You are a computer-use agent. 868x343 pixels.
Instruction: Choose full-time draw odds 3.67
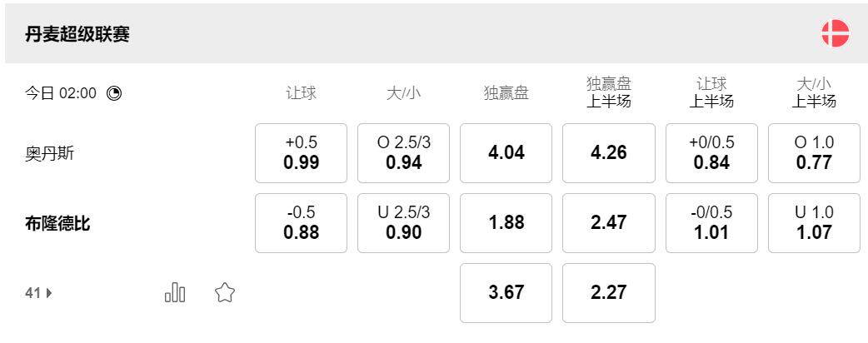[506, 293]
